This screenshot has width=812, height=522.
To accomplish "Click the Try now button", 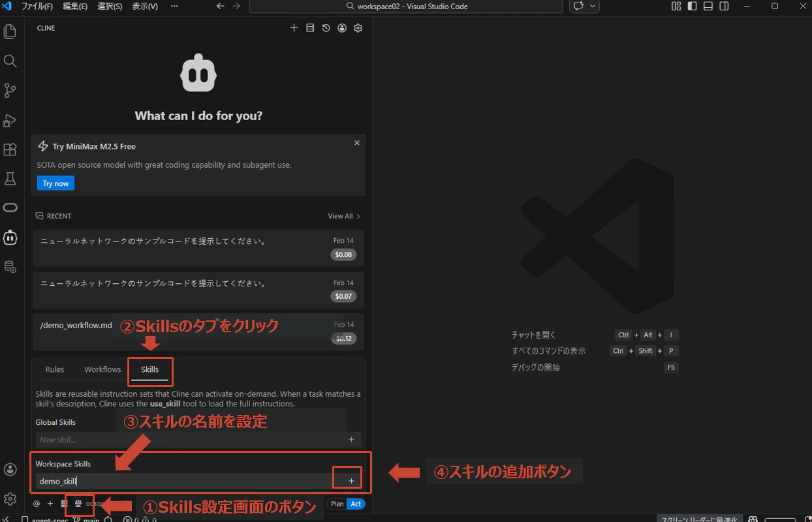I will 55,183.
